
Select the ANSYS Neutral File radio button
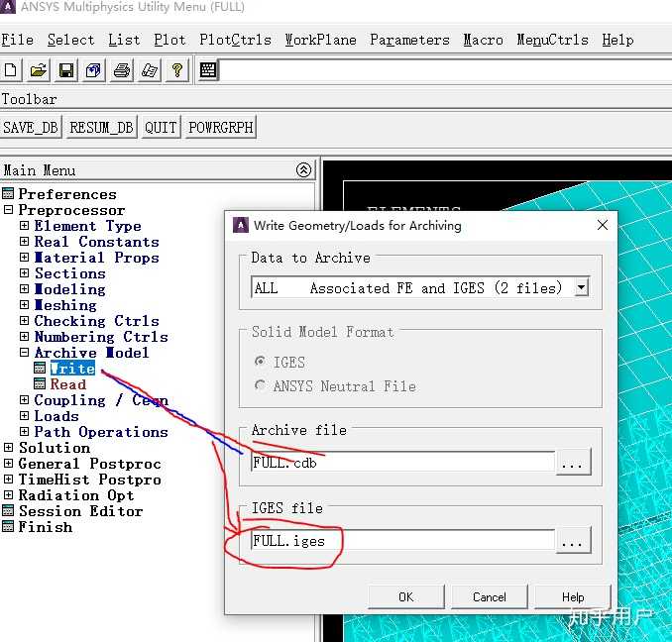pyautogui.click(x=260, y=385)
